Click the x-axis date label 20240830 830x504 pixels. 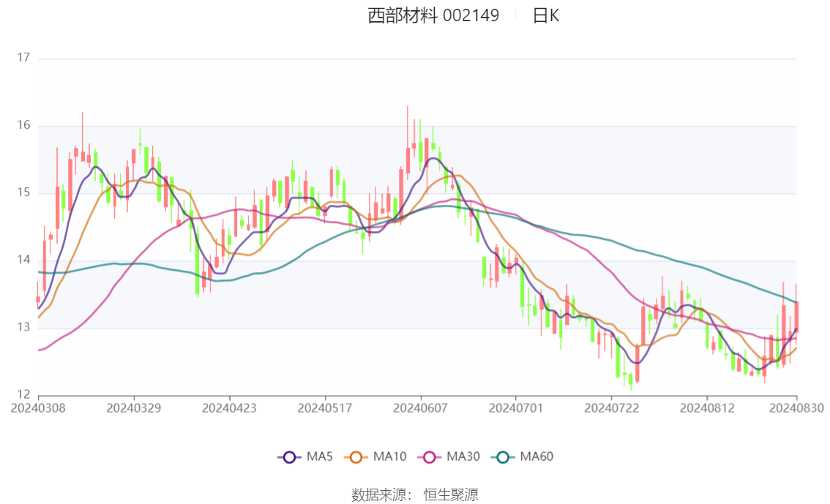click(x=796, y=408)
